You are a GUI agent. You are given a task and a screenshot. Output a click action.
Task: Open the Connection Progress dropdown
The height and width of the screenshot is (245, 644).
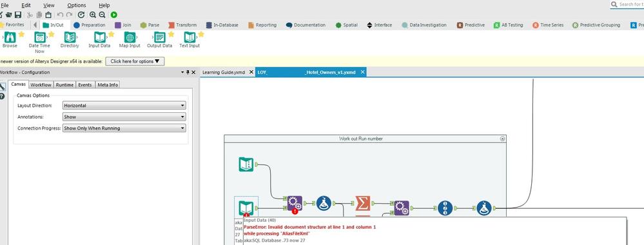[x=124, y=128]
